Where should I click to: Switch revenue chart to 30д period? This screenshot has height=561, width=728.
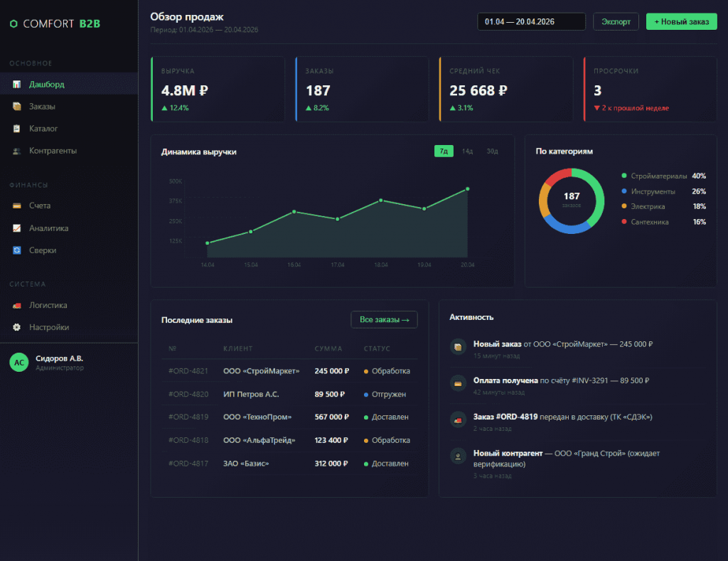pos(492,151)
